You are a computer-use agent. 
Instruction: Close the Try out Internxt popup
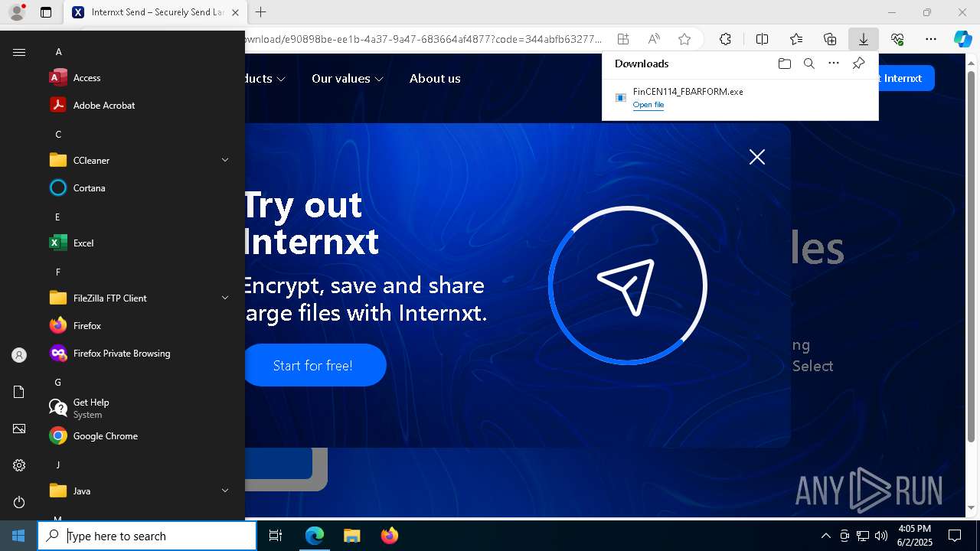757,157
